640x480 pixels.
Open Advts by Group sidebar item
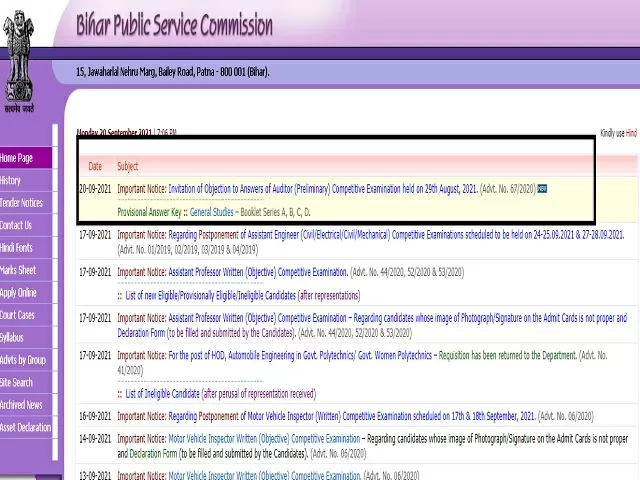pos(23,360)
